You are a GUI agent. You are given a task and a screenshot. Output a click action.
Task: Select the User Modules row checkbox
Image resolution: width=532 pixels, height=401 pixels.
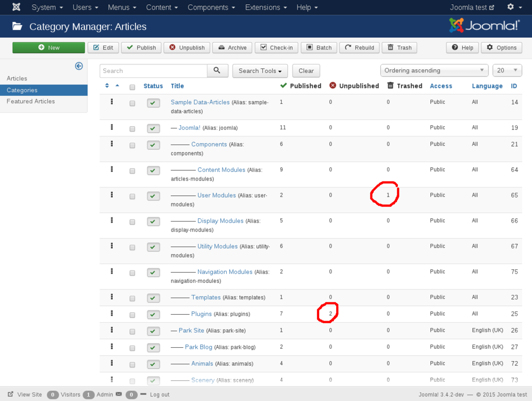tap(132, 197)
